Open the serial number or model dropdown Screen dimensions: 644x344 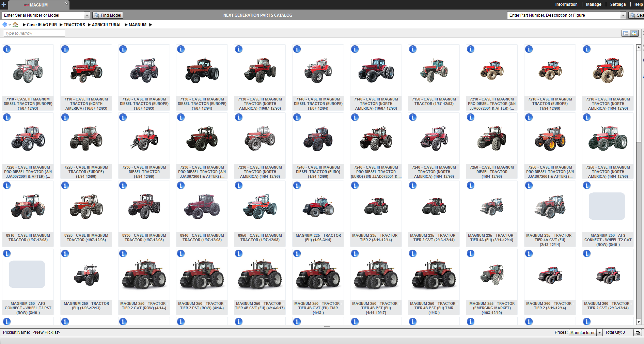[87, 15]
